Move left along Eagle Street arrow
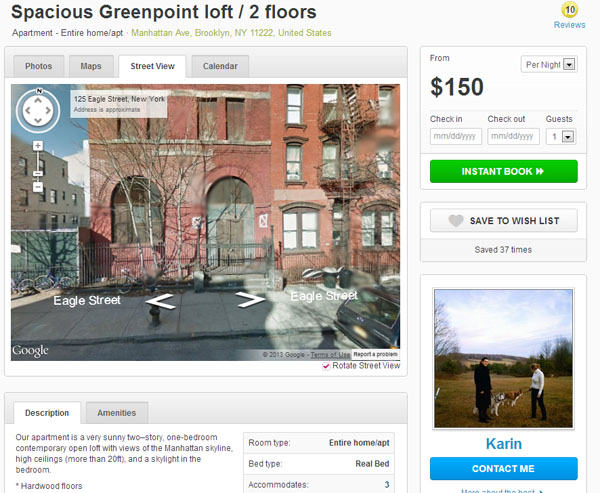This screenshot has width=600, height=493. [161, 301]
